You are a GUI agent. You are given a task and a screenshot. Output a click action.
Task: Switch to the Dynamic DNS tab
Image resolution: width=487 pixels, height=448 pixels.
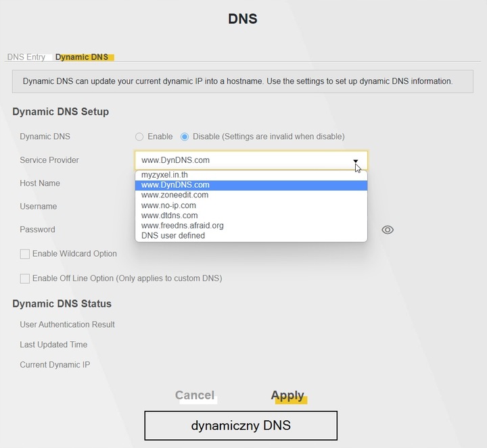[x=82, y=57]
